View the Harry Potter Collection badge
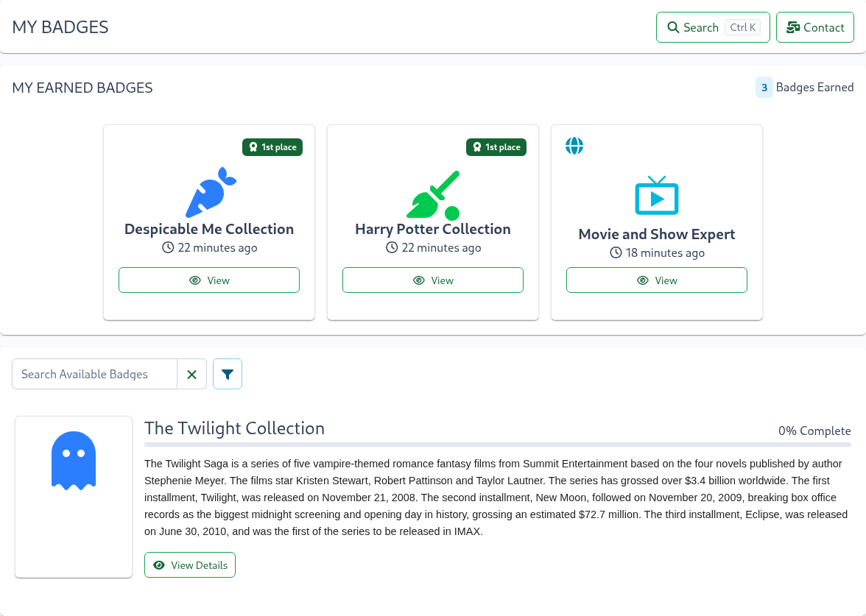The image size is (866, 616). [x=433, y=280]
